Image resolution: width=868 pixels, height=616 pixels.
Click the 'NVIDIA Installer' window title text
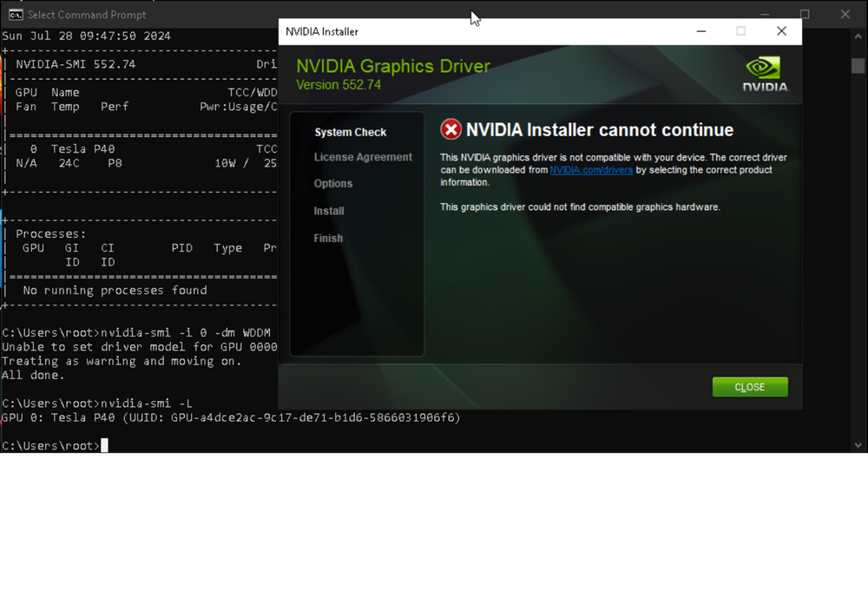[x=322, y=31]
